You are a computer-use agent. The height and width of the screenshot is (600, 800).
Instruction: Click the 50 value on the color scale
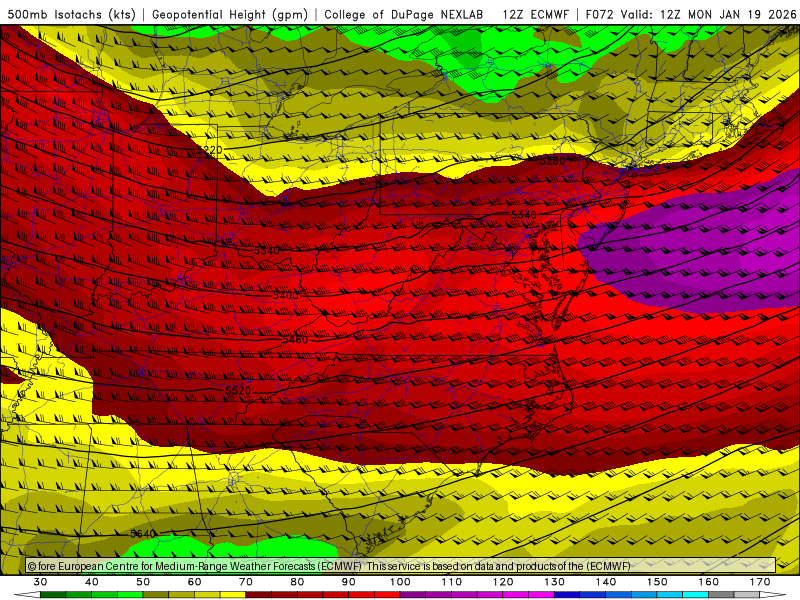coord(143,582)
